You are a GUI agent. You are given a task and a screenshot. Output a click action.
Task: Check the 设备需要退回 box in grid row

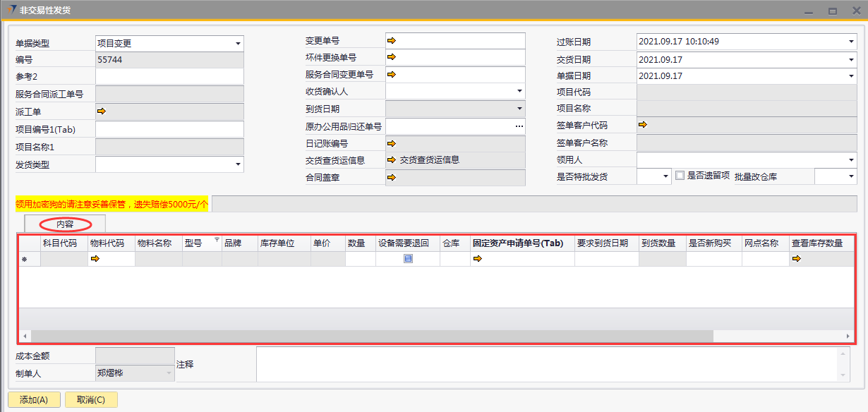[408, 259]
